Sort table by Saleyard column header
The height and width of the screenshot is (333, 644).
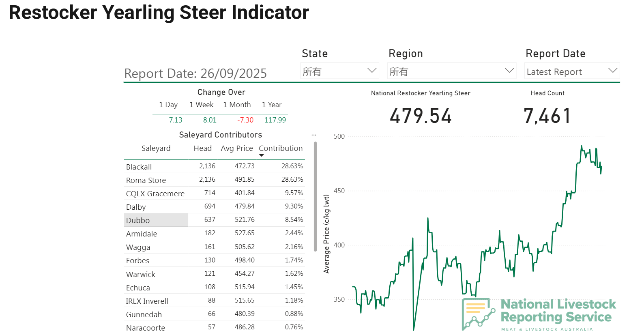pos(156,148)
